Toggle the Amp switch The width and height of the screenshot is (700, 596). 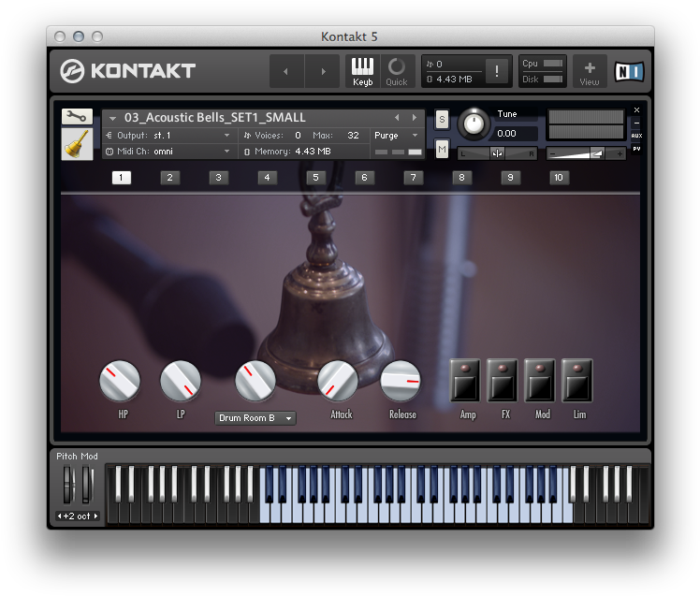pos(465,381)
